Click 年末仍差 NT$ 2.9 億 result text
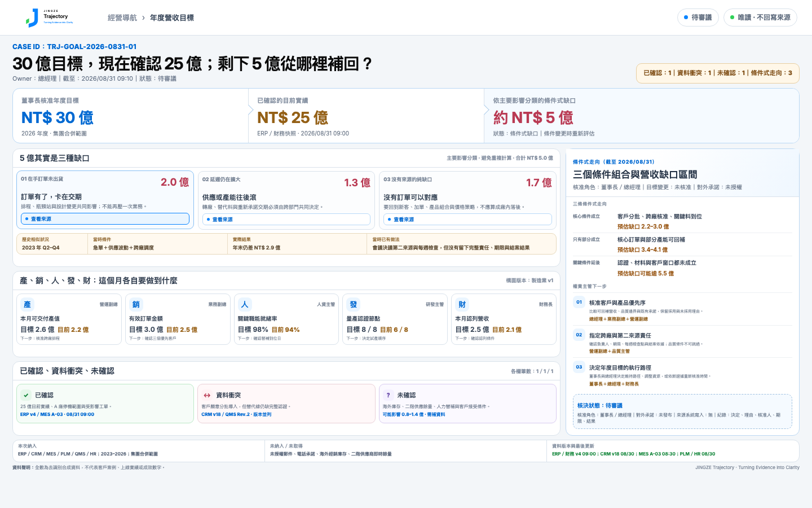 click(257, 248)
